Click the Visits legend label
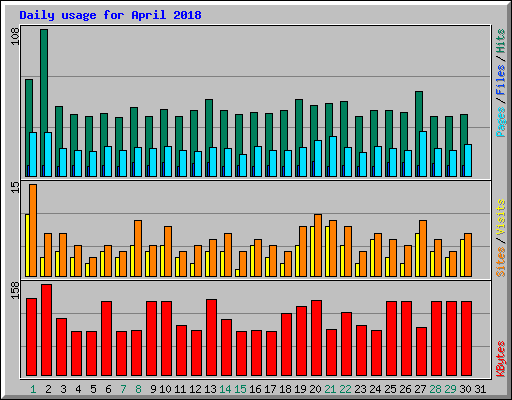The width and height of the screenshot is (512, 400). point(500,217)
